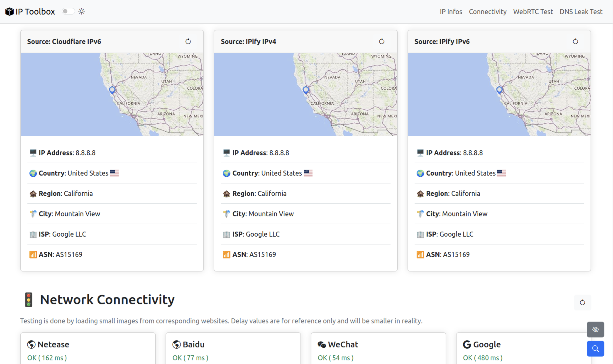Click WeChat 'OK ( 54 ms )' result
Image resolution: width=613 pixels, height=364 pixels.
(335, 358)
